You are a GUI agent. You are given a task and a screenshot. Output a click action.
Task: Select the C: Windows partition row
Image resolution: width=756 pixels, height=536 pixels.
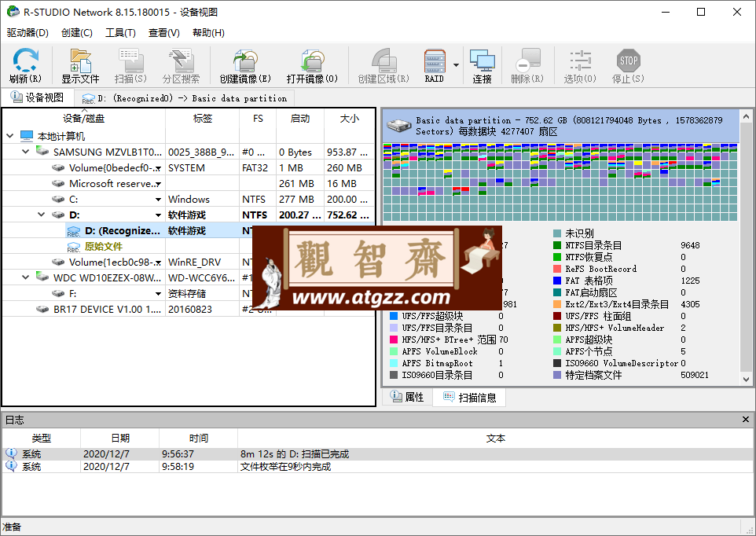[188, 199]
